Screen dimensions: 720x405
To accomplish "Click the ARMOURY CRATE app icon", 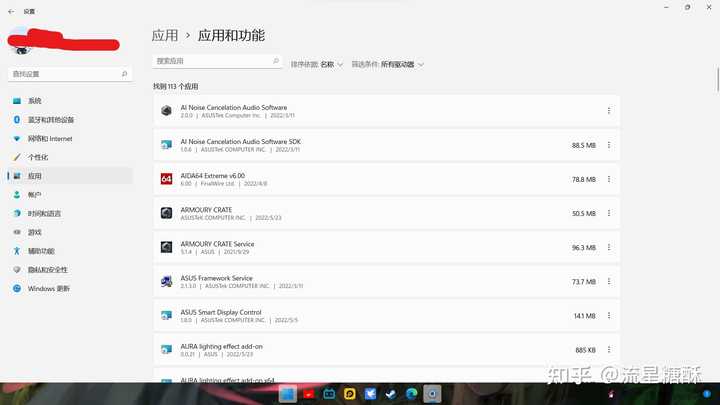I will coord(166,213).
